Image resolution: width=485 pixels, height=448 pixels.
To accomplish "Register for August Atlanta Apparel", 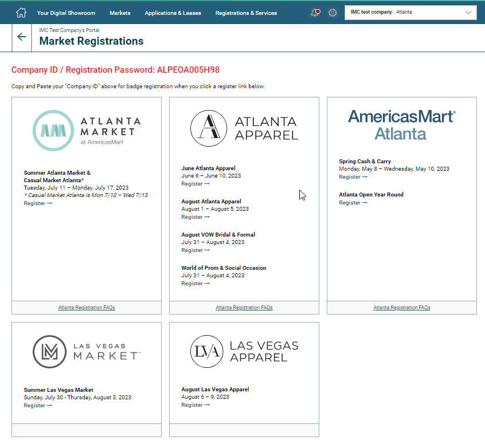I will (195, 217).
